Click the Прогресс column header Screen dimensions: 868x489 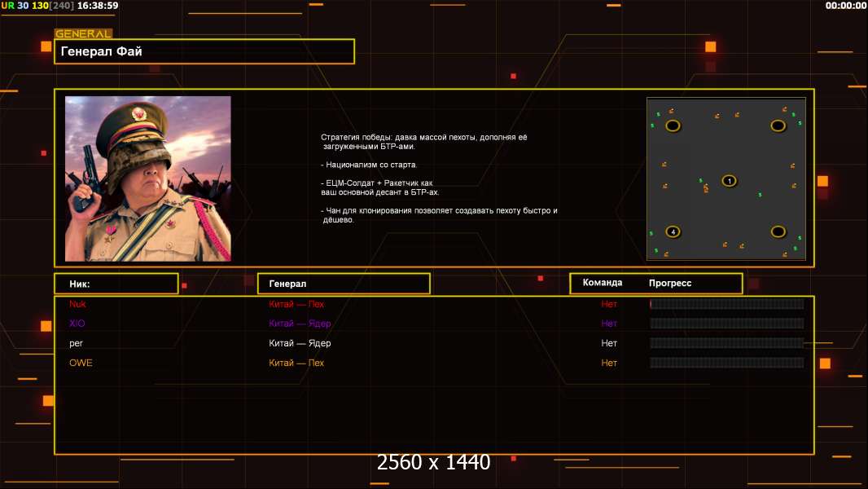670,283
